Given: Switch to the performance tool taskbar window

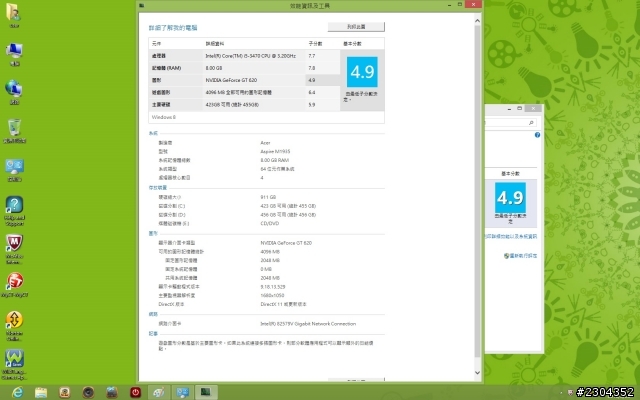Looking at the screenshot, I should 206,393.
